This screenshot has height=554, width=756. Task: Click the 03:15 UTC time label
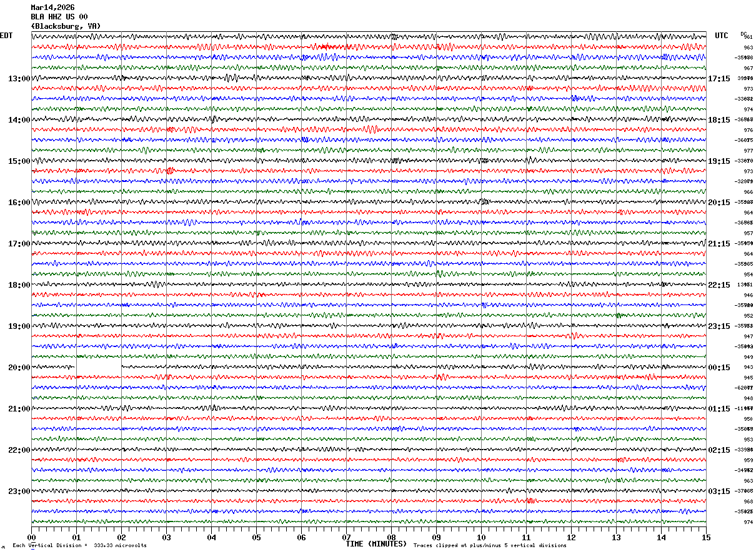[x=719, y=491]
